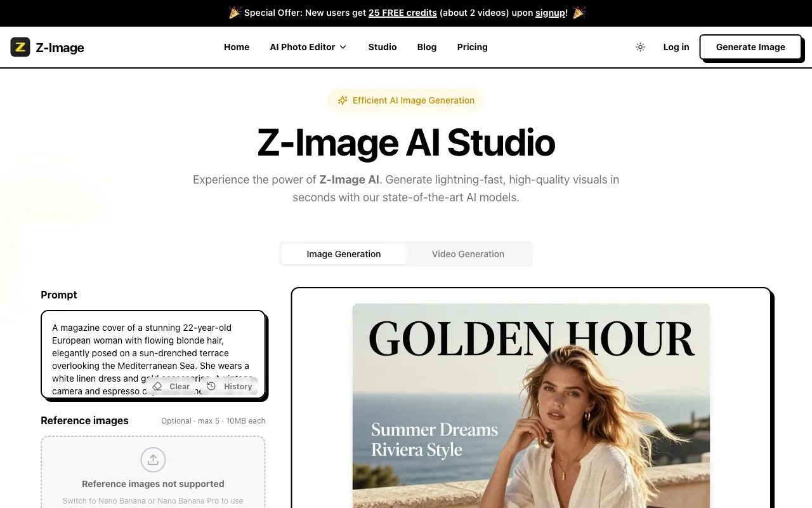812x508 pixels.
Task: Toggle the light/dark theme sun icon
Action: (640, 47)
